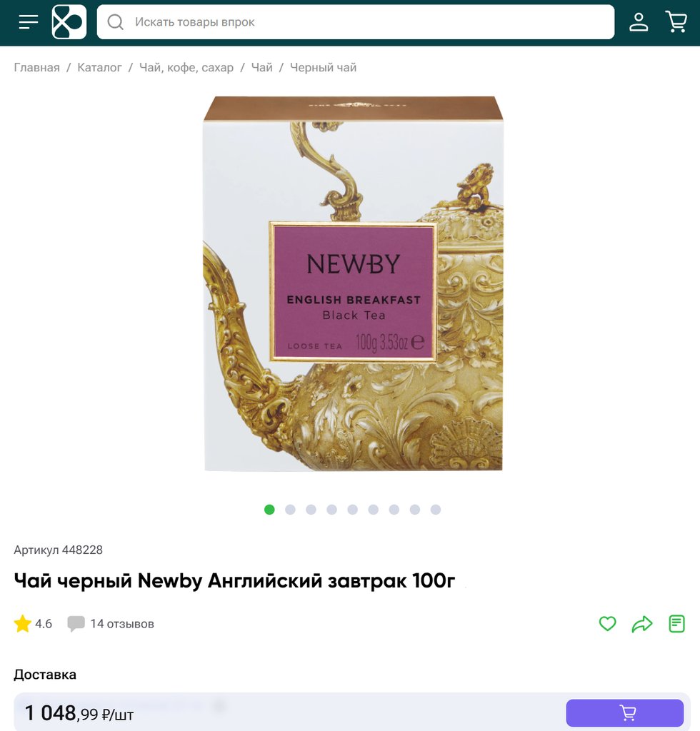700x731 pixels.
Task: Open the hamburger menu icon
Action: (28, 22)
